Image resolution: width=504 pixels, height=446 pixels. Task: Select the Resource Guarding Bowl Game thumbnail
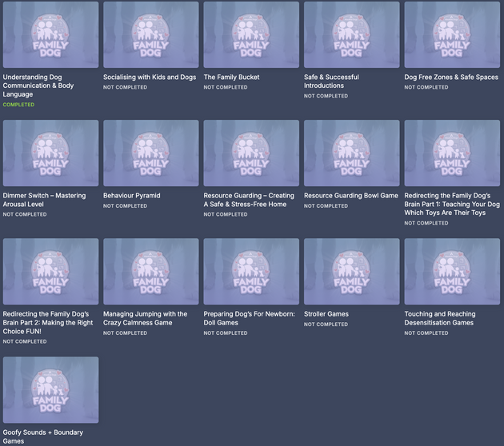(351, 153)
